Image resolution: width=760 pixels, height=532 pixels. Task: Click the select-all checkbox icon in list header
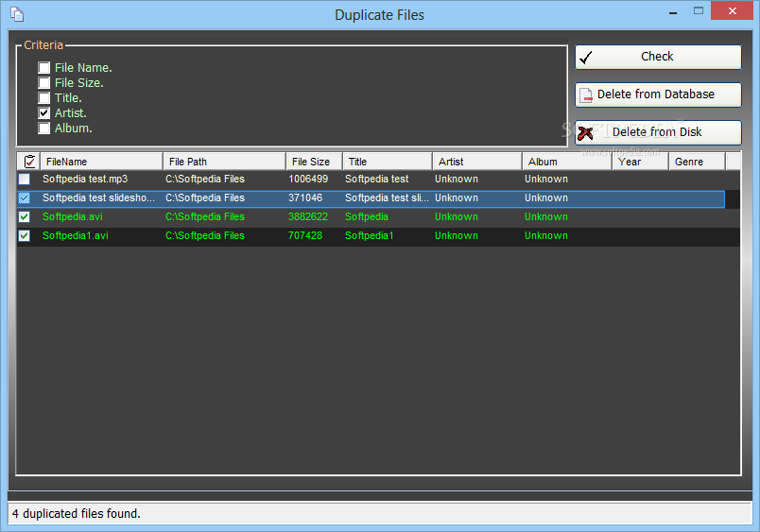coord(29,162)
